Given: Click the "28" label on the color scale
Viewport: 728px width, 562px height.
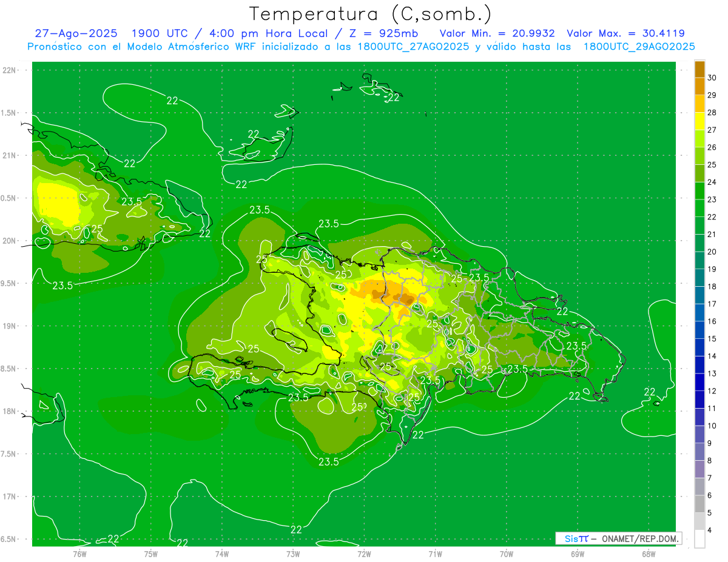Looking at the screenshot, I should point(712,113).
